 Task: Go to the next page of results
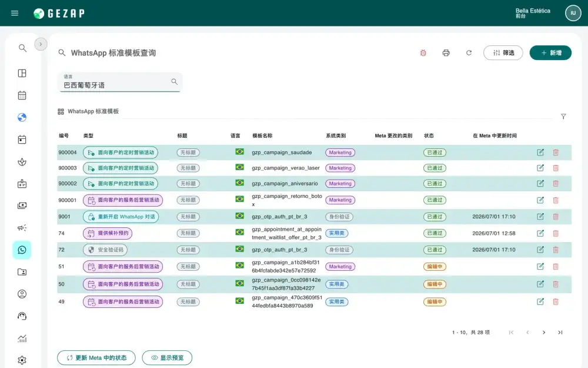point(544,332)
